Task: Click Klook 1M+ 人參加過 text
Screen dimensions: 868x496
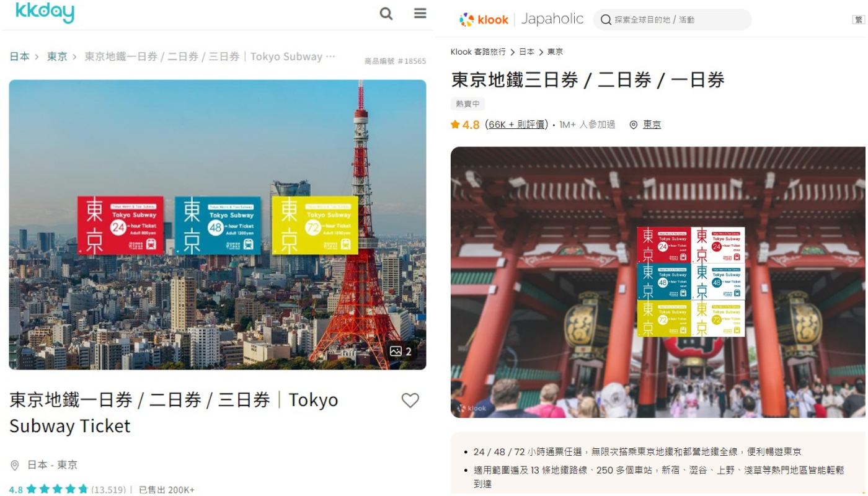Action: [x=587, y=125]
